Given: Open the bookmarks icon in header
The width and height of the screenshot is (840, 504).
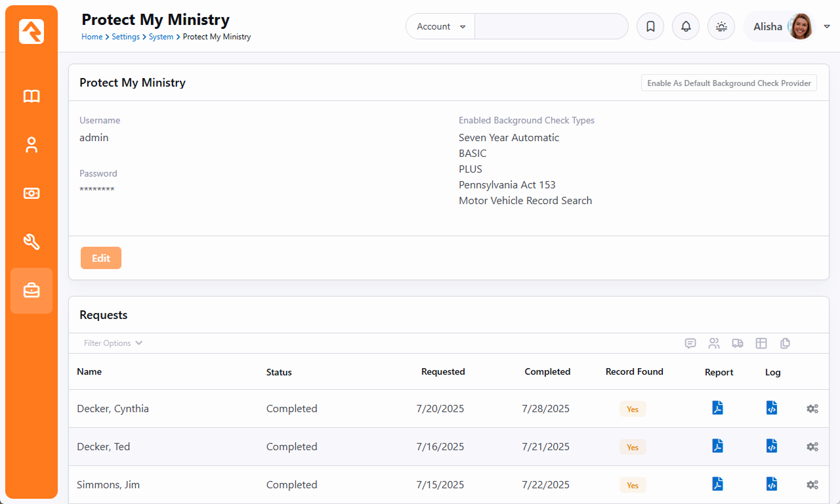Looking at the screenshot, I should [650, 27].
